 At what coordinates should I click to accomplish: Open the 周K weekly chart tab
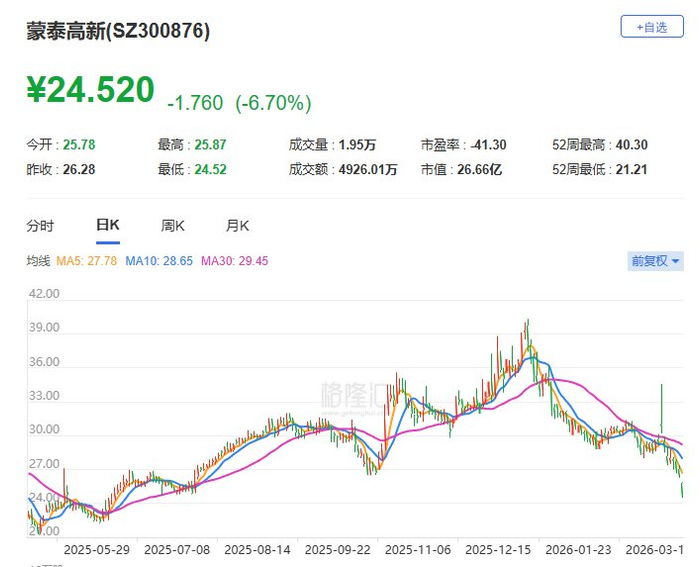click(173, 225)
